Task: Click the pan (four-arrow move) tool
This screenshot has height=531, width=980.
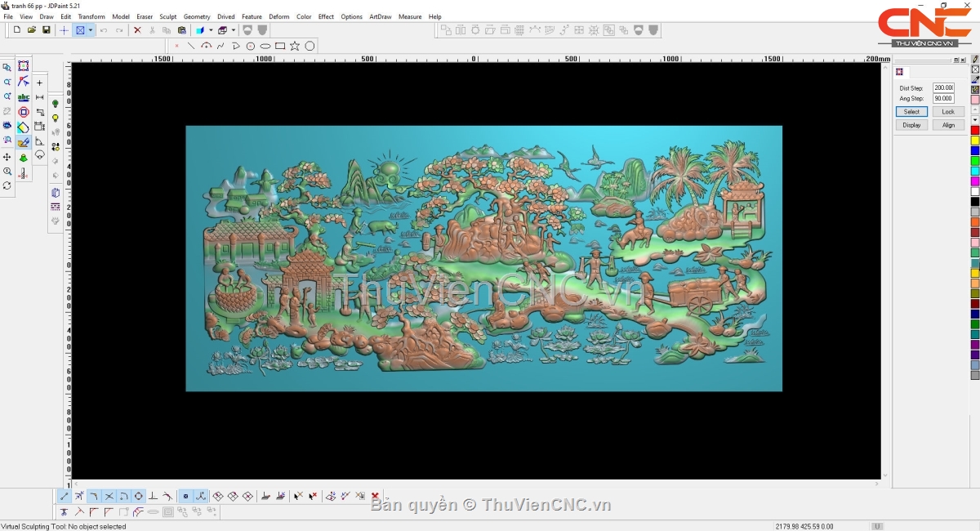Action: (7, 157)
